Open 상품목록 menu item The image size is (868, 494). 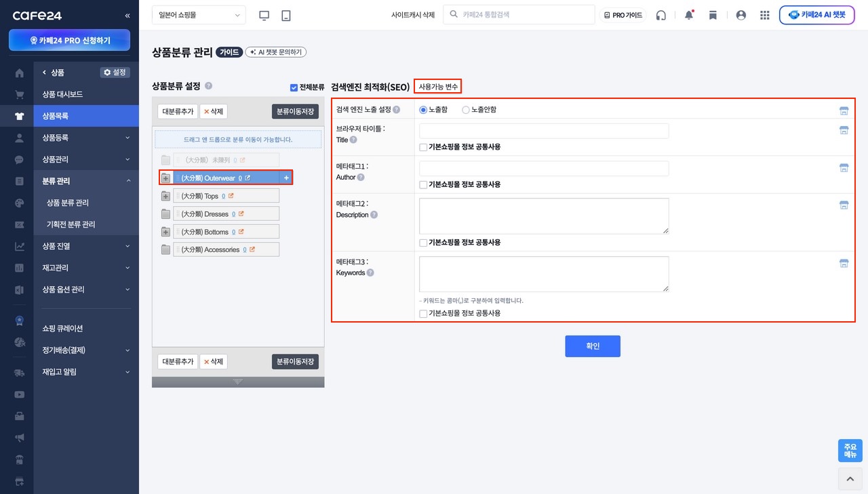86,116
